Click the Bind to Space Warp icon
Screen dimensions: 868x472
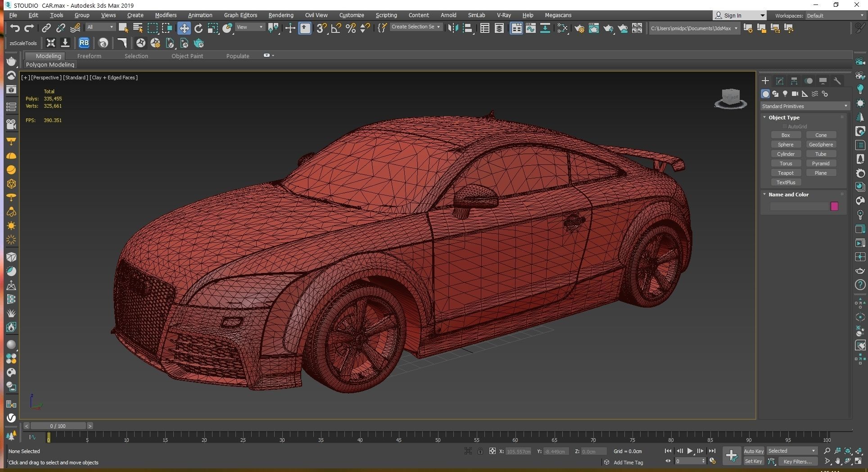pos(75,28)
